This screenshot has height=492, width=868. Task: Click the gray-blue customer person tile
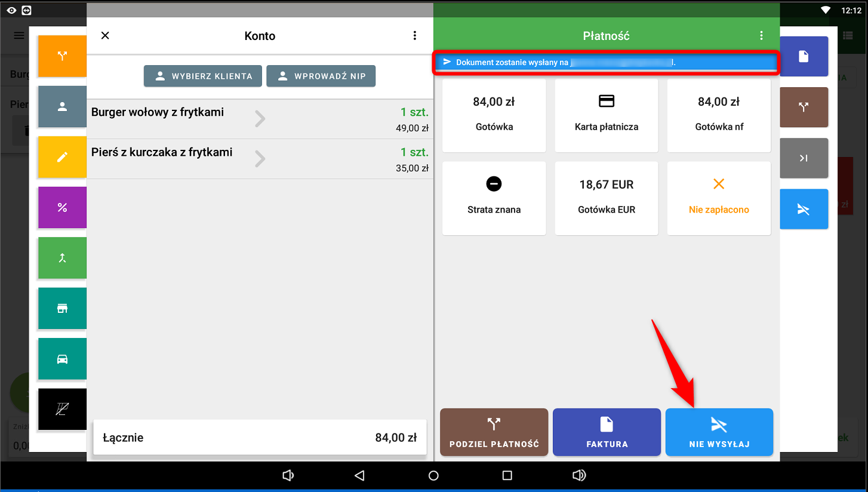coord(62,107)
